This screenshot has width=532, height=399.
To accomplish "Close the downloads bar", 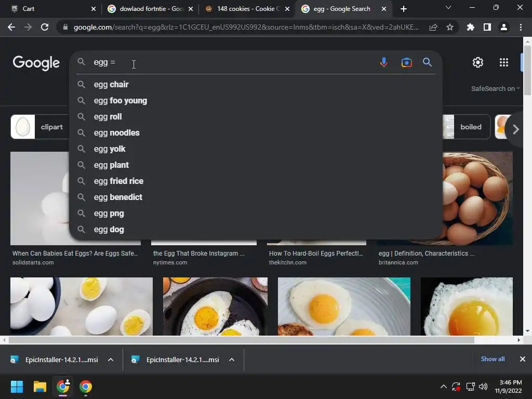I will click(523, 359).
